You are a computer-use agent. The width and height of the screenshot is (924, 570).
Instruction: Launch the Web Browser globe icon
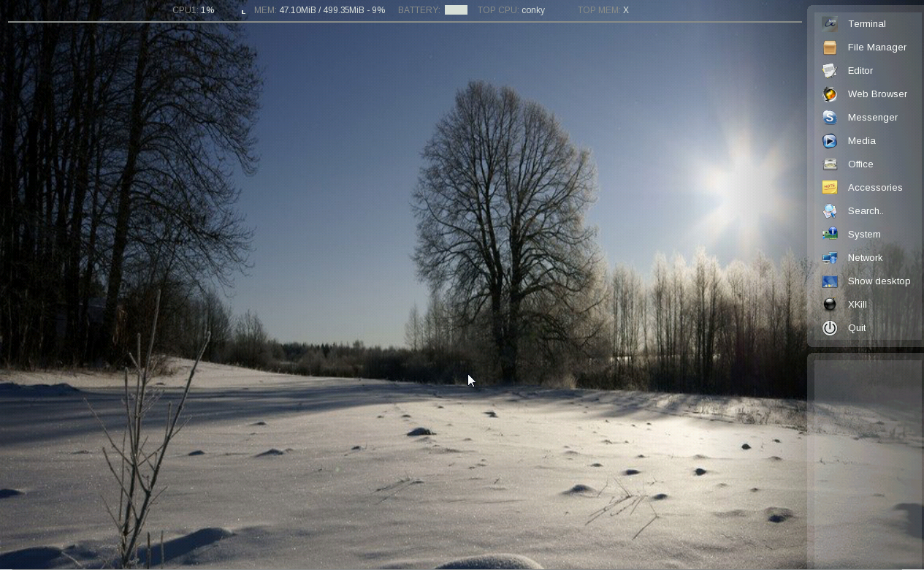pos(830,94)
